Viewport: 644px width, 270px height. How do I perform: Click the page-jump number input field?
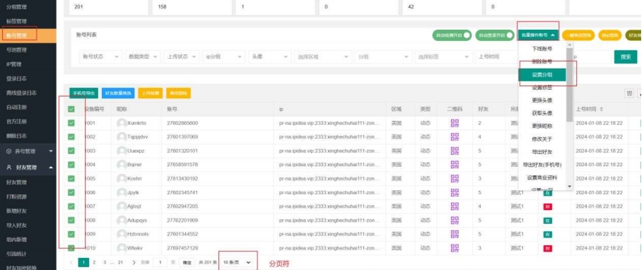160,262
